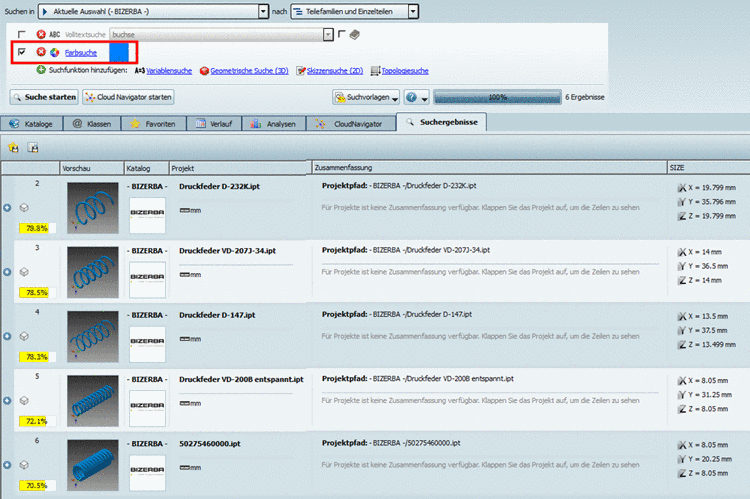Click the 78.8% match score
750x499 pixels.
pyautogui.click(x=37, y=228)
